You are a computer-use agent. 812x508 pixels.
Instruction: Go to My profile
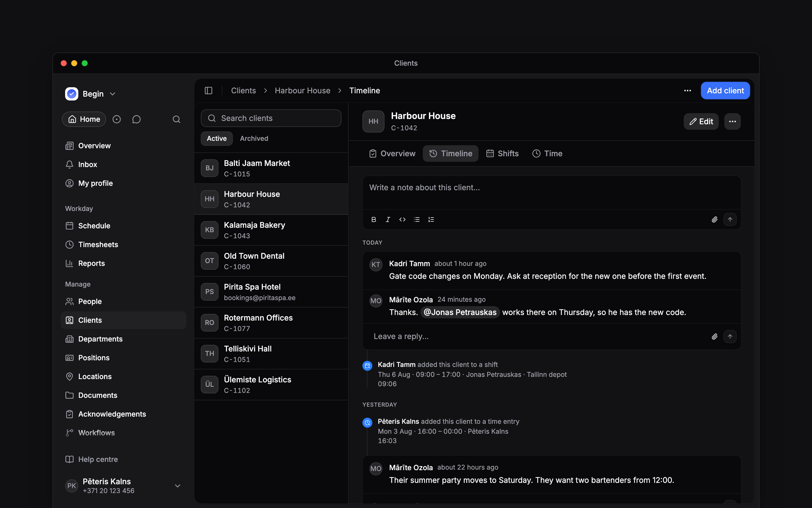(x=124, y=183)
